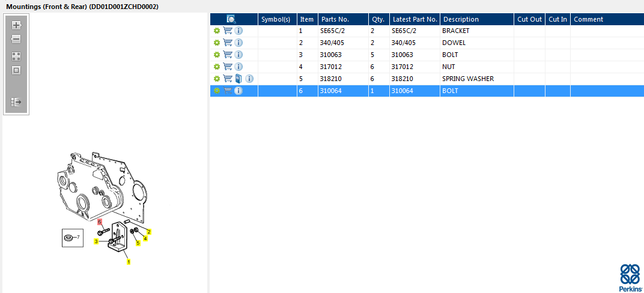Click green gear icon in 310063 BOLT row
The height and width of the screenshot is (293, 644).
(217, 55)
